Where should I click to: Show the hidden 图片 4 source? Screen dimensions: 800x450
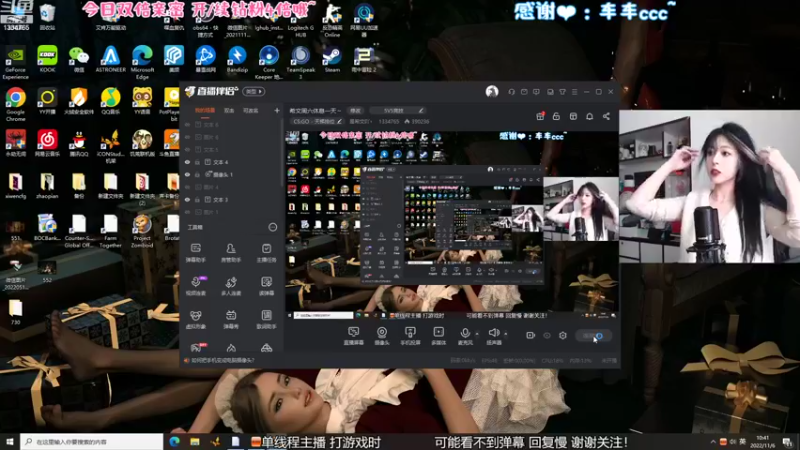187,187
